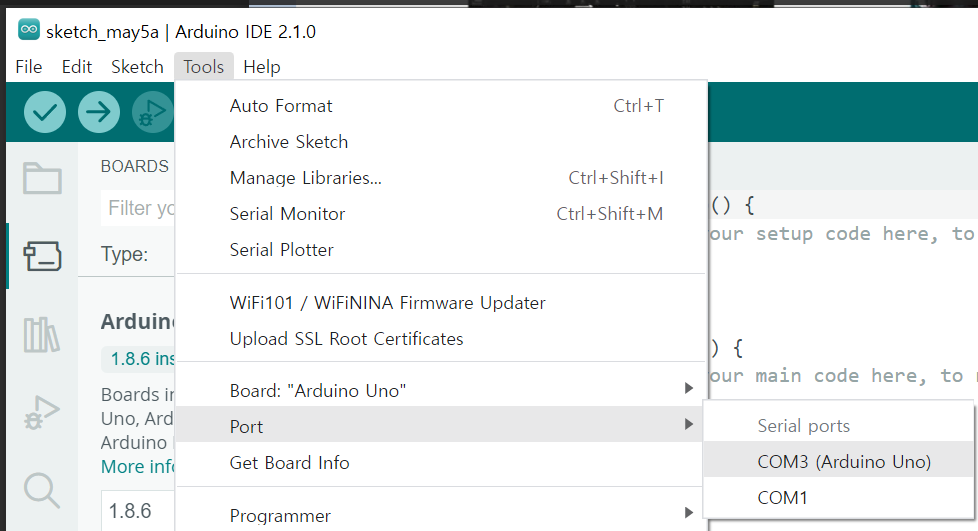The height and width of the screenshot is (531, 978).
Task: Click the BOARDS panel heading
Action: [135, 167]
